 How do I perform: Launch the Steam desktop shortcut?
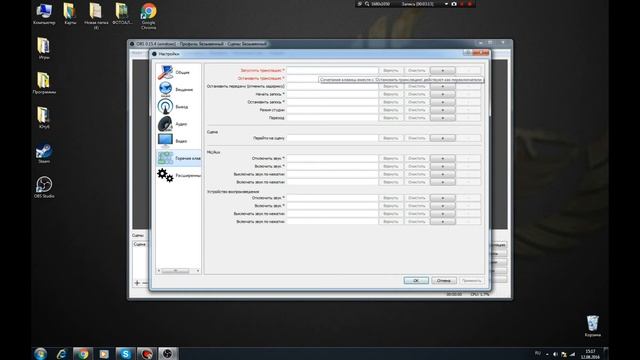pyautogui.click(x=44, y=153)
